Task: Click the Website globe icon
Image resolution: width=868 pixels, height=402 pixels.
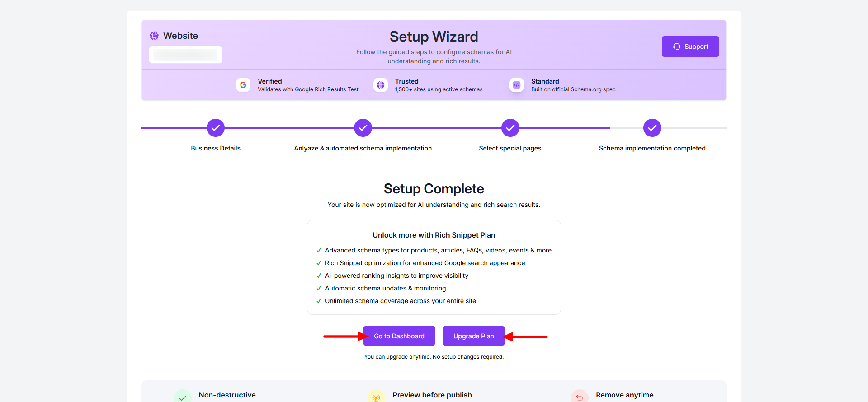Action: [x=154, y=36]
